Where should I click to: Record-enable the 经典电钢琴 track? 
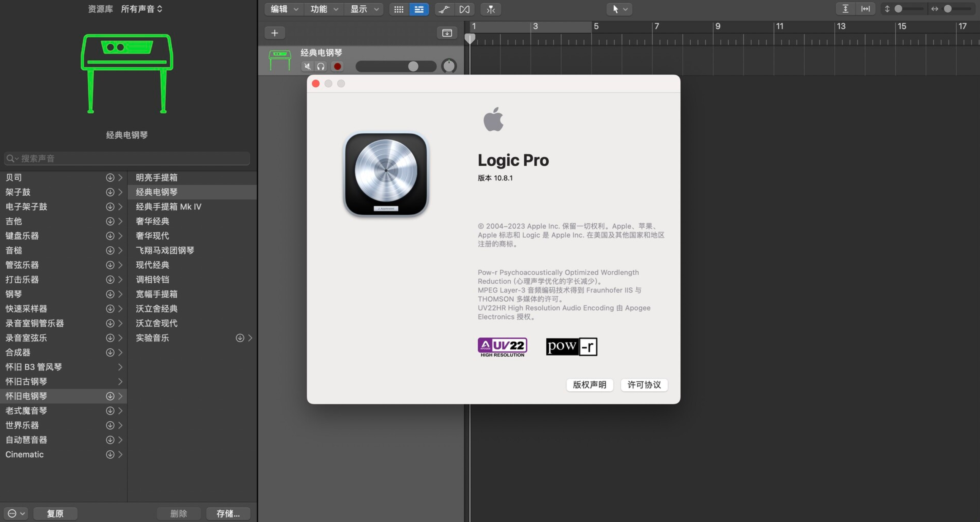338,66
